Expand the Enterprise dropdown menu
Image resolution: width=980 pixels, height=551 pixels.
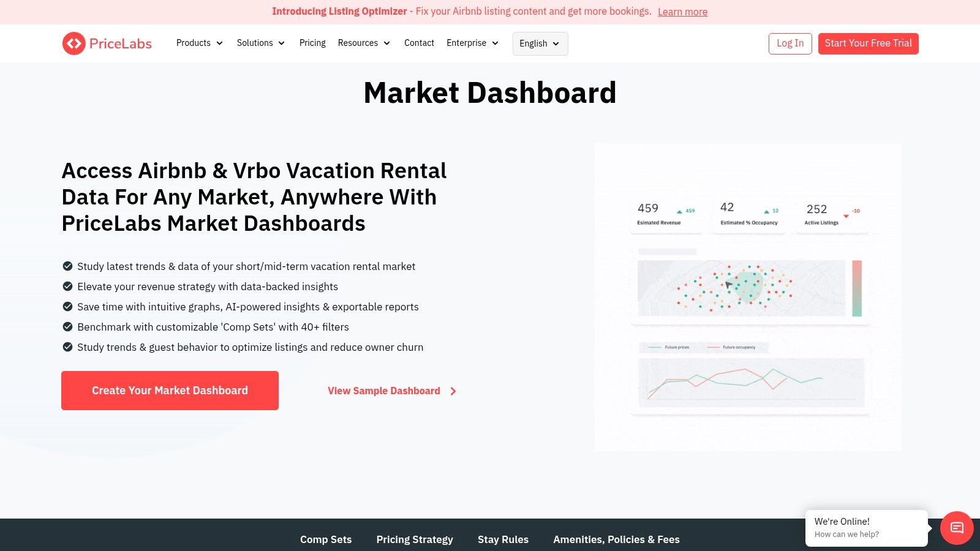point(472,43)
